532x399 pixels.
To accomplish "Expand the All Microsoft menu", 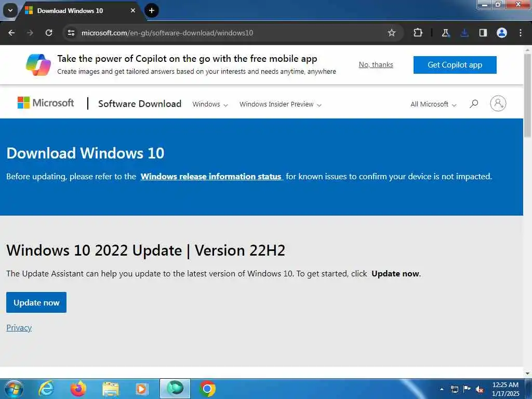I will [x=433, y=104].
